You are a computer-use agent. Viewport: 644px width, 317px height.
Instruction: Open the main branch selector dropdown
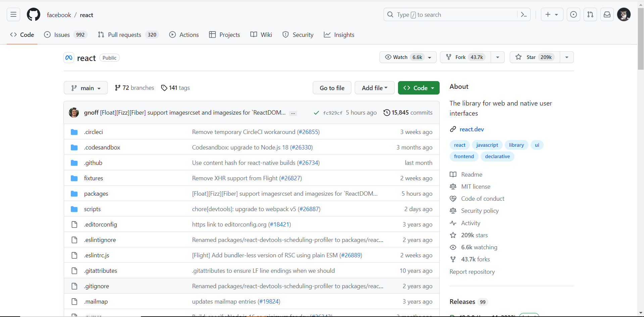[x=86, y=88]
